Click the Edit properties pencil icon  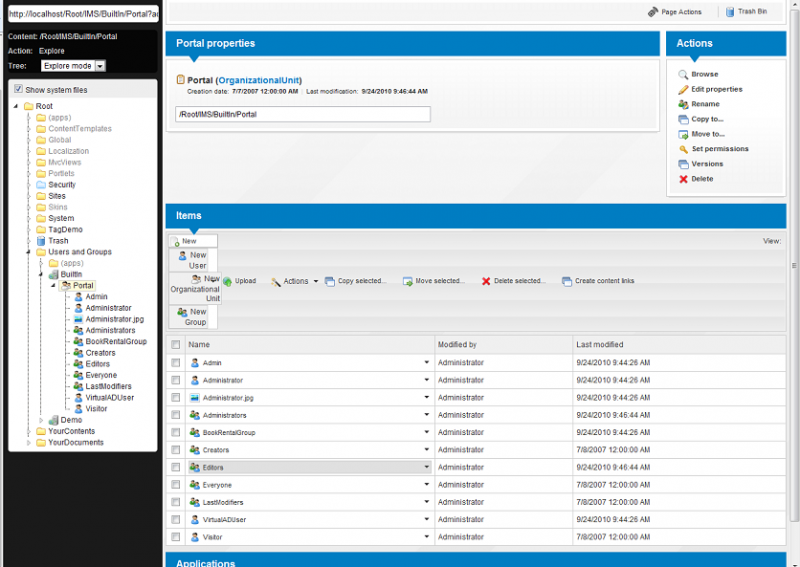(683, 89)
